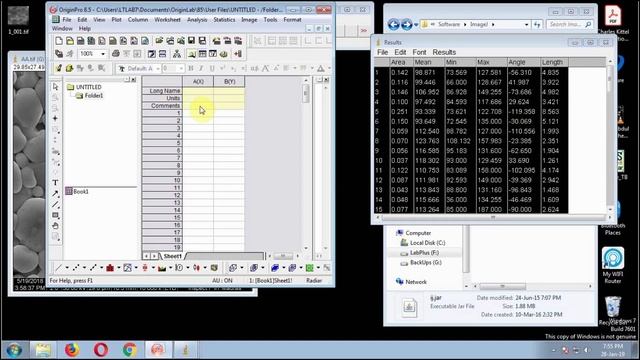This screenshot has width=640, height=360.
Task: Open the Results menu in Results window
Action: [x=444, y=52]
